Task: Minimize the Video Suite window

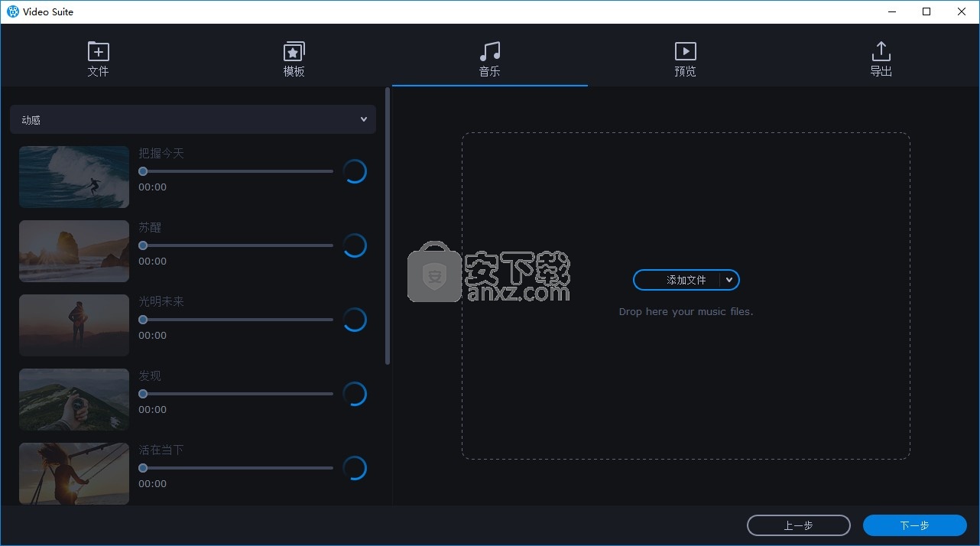Action: pyautogui.click(x=891, y=11)
